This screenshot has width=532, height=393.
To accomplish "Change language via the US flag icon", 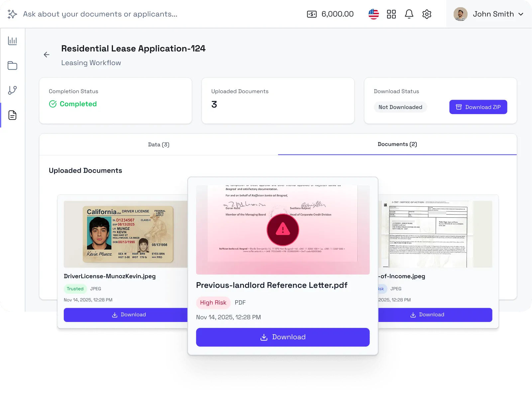I will (373, 14).
